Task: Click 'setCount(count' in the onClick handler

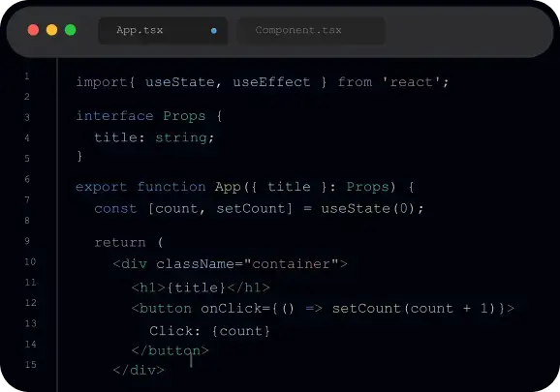Action: coord(392,309)
